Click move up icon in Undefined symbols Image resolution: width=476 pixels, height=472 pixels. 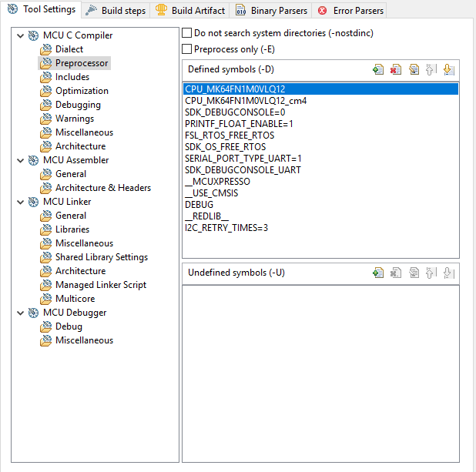[x=431, y=273]
